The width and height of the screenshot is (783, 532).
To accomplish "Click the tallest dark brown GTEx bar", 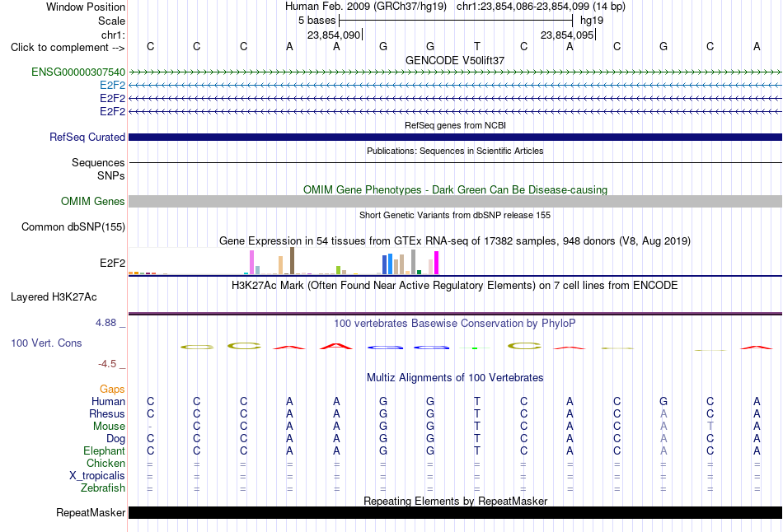I will (x=292, y=261).
